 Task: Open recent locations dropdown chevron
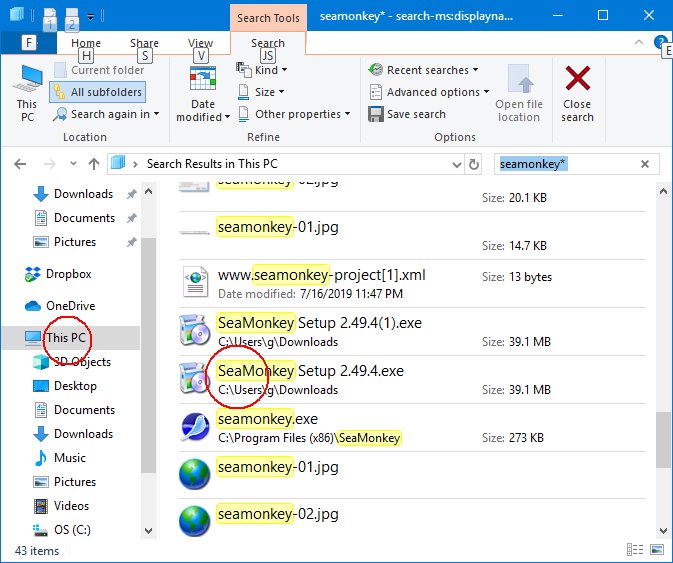73,163
